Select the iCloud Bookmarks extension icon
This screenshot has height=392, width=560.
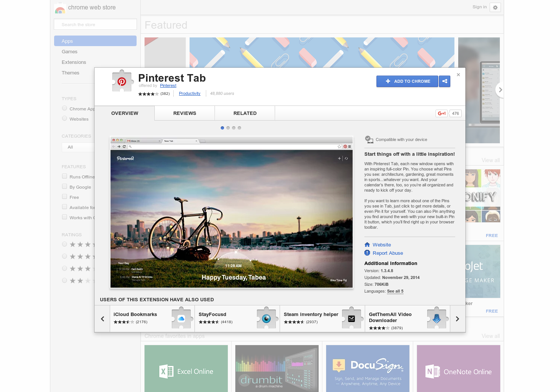click(x=181, y=318)
